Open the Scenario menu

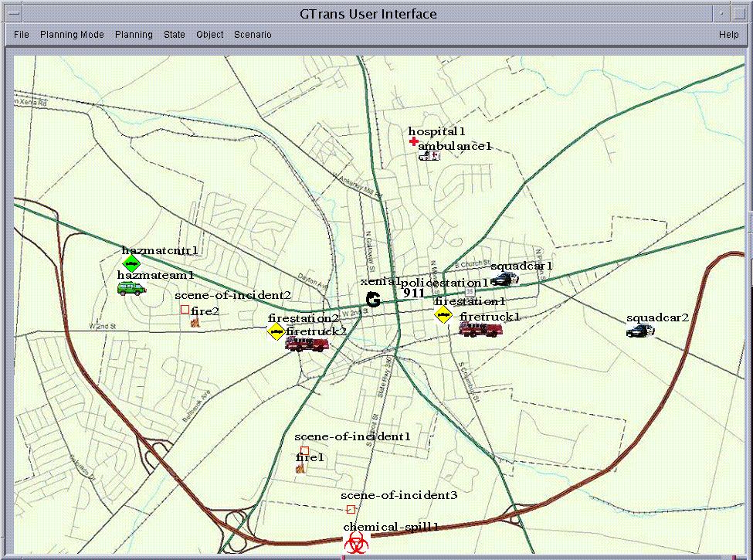pyautogui.click(x=253, y=35)
